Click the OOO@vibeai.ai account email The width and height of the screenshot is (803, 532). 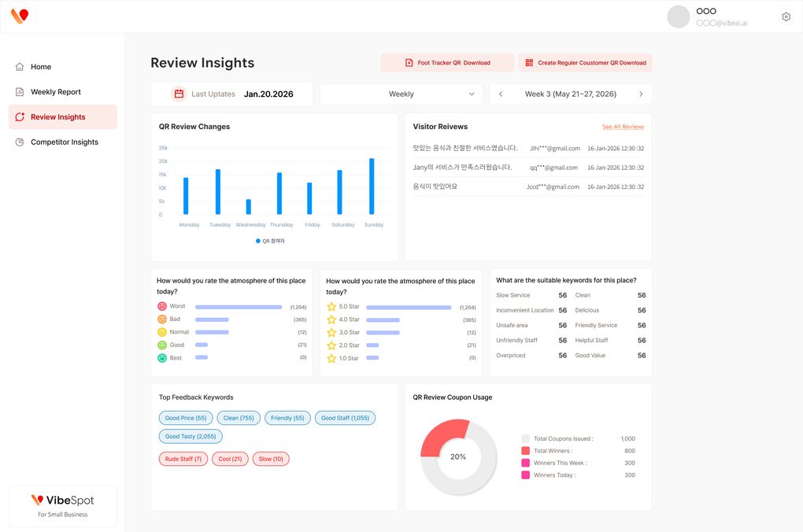(722, 23)
